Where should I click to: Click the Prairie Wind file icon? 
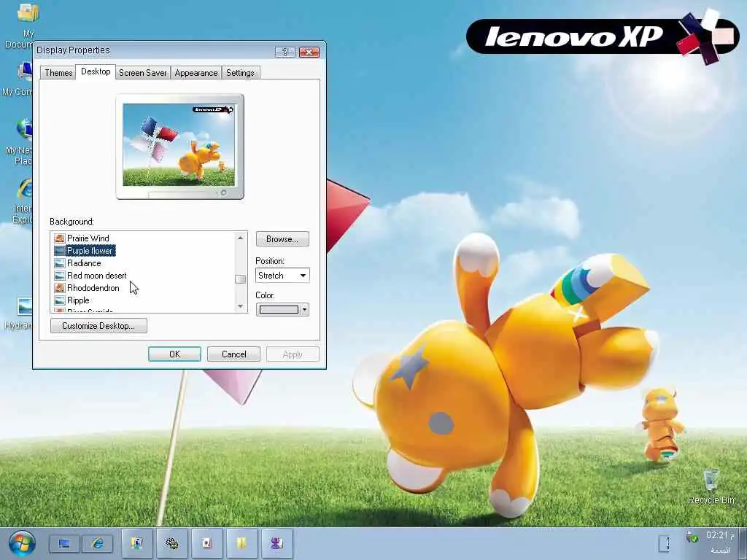(x=60, y=238)
